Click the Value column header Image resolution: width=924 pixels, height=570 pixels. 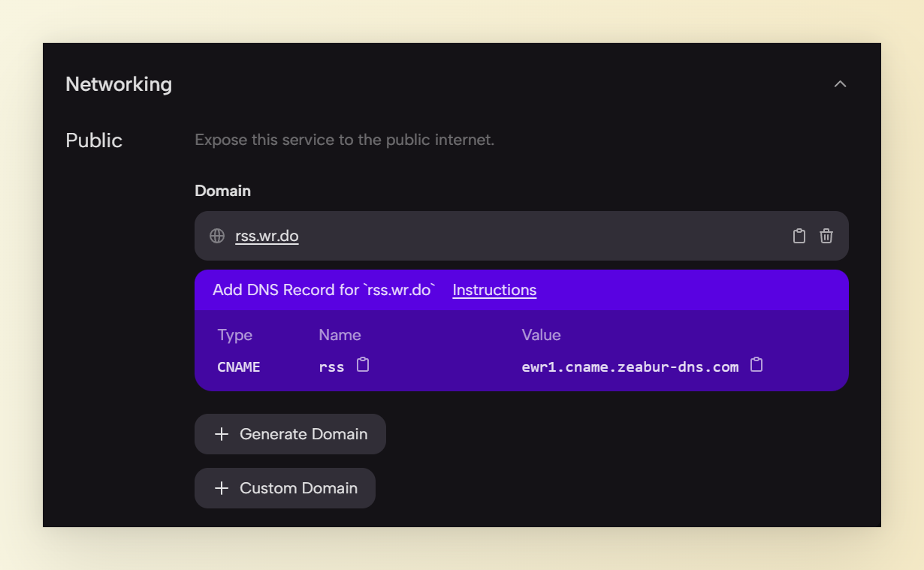541,335
